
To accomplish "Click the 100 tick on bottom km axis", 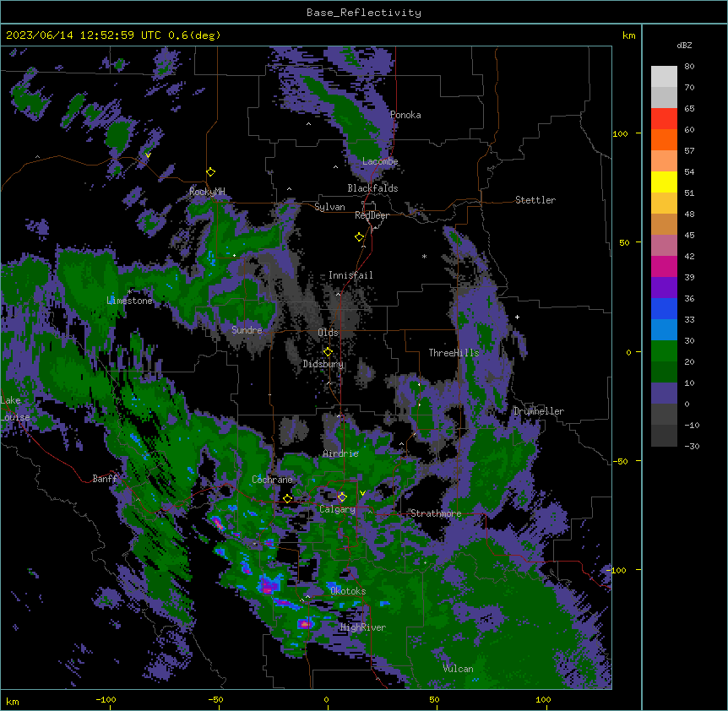I will [x=543, y=699].
